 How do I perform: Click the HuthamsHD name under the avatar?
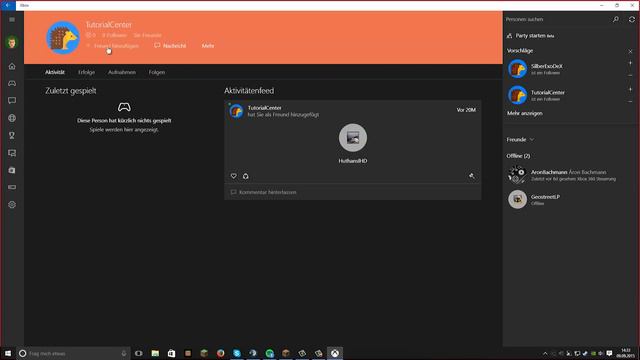[x=353, y=161]
